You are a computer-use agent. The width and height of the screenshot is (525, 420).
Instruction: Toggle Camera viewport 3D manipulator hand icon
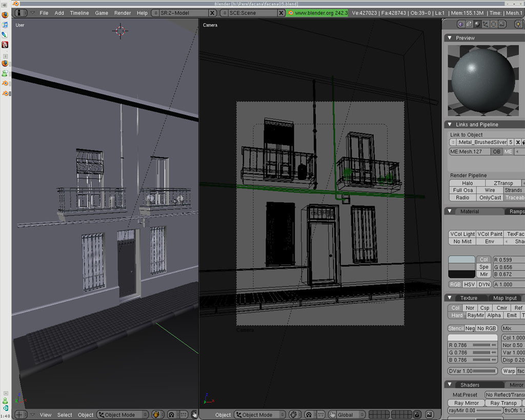[332, 415]
